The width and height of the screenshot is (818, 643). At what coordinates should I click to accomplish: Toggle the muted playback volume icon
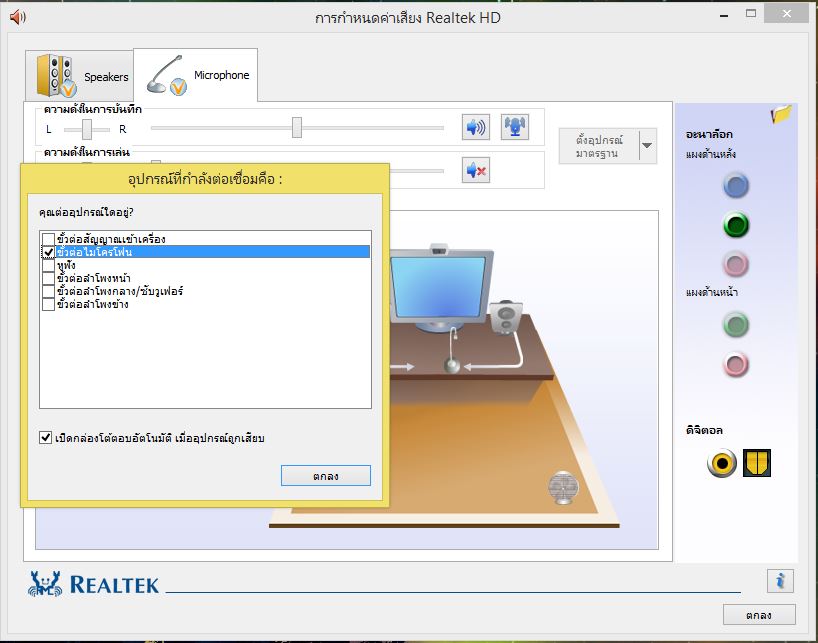point(476,170)
